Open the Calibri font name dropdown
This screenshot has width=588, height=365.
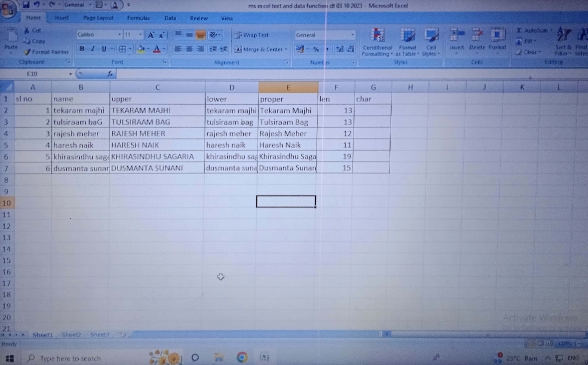pos(119,35)
